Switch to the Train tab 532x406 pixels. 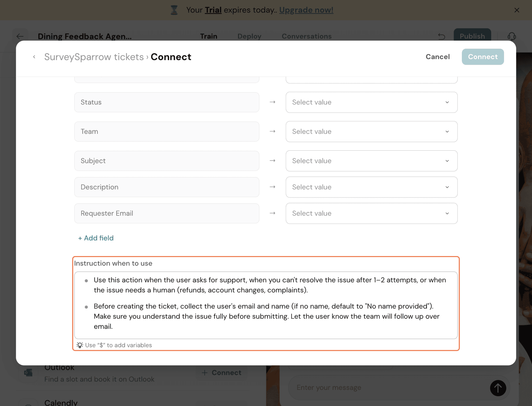coord(209,36)
